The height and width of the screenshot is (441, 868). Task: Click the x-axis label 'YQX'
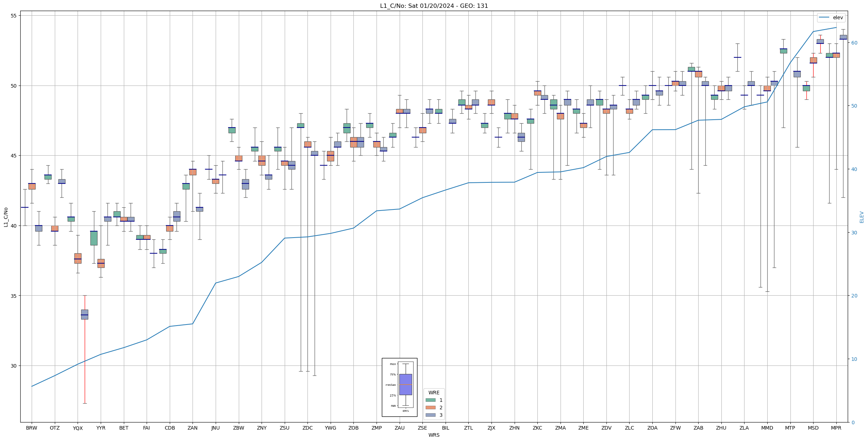(78, 428)
